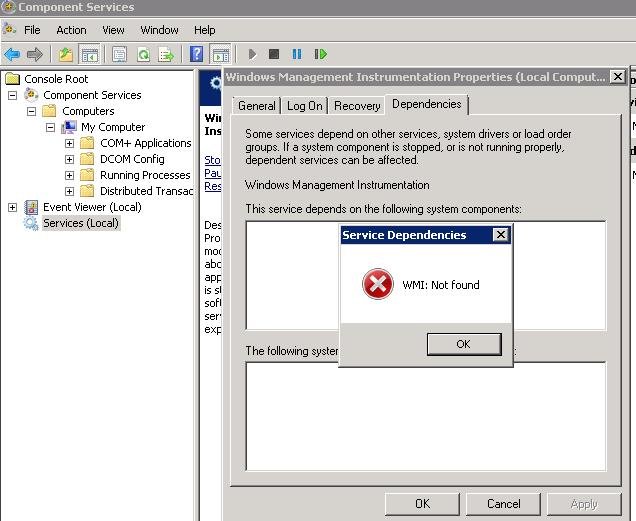Expand the DCOM Config node
636x521 pixels.
tap(69, 159)
